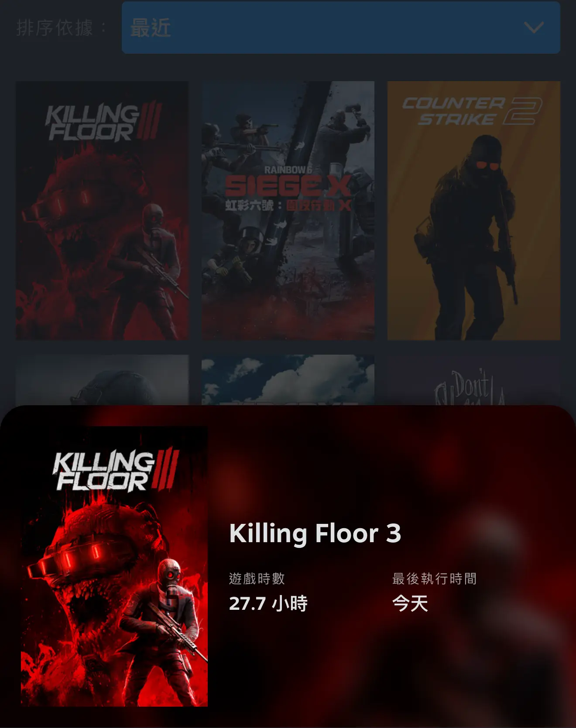Select the 遊戲時數 playtime label

[257, 579]
